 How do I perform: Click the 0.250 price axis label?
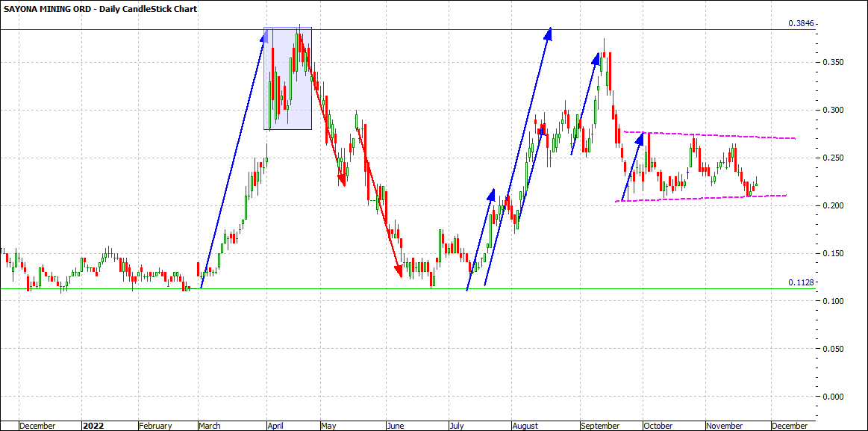pos(832,158)
